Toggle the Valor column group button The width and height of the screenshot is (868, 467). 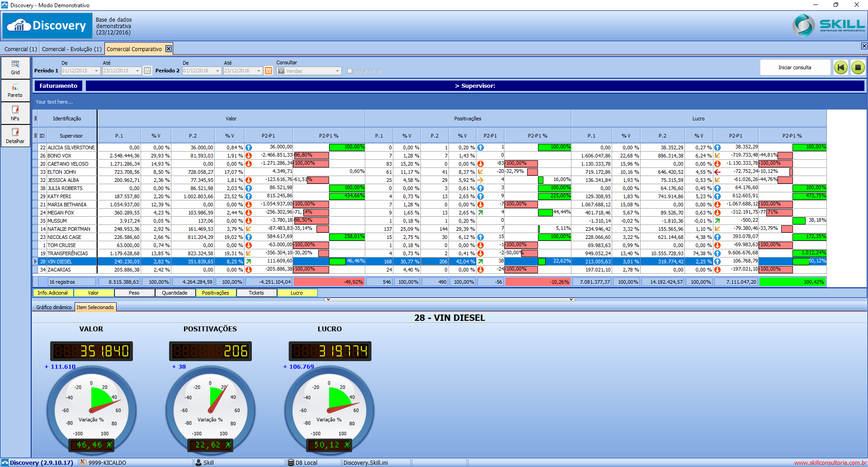[94, 293]
